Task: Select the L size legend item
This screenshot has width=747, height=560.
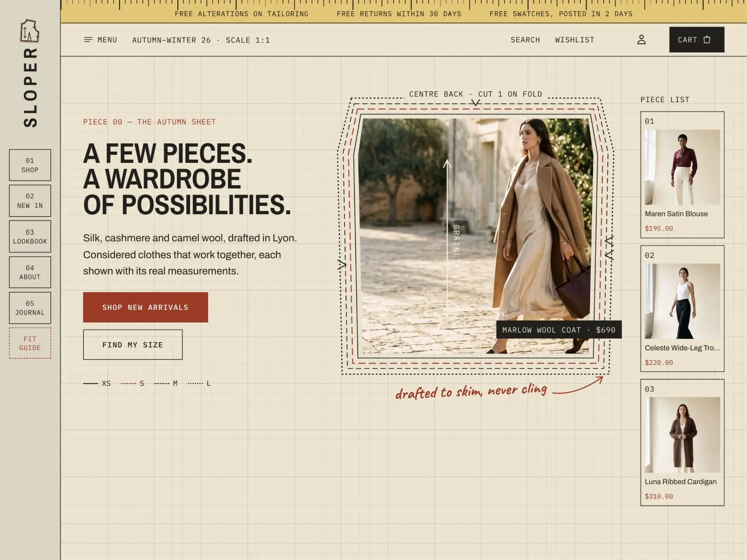Action: (199, 383)
